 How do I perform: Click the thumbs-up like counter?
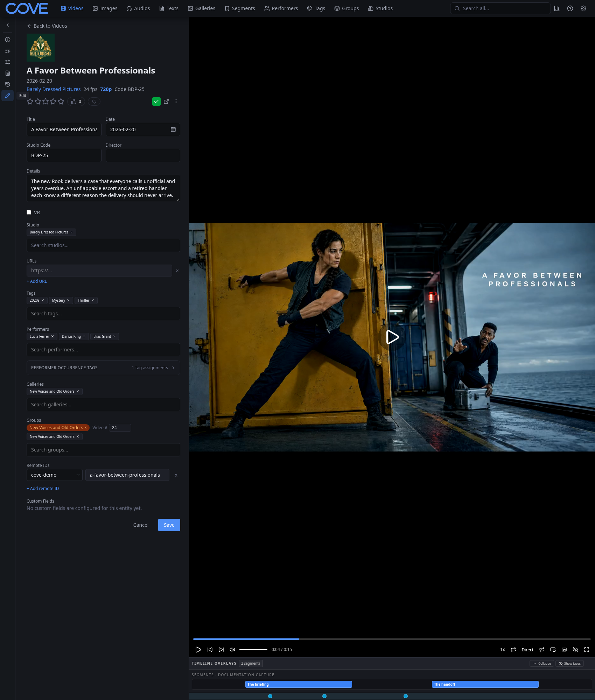(76, 101)
